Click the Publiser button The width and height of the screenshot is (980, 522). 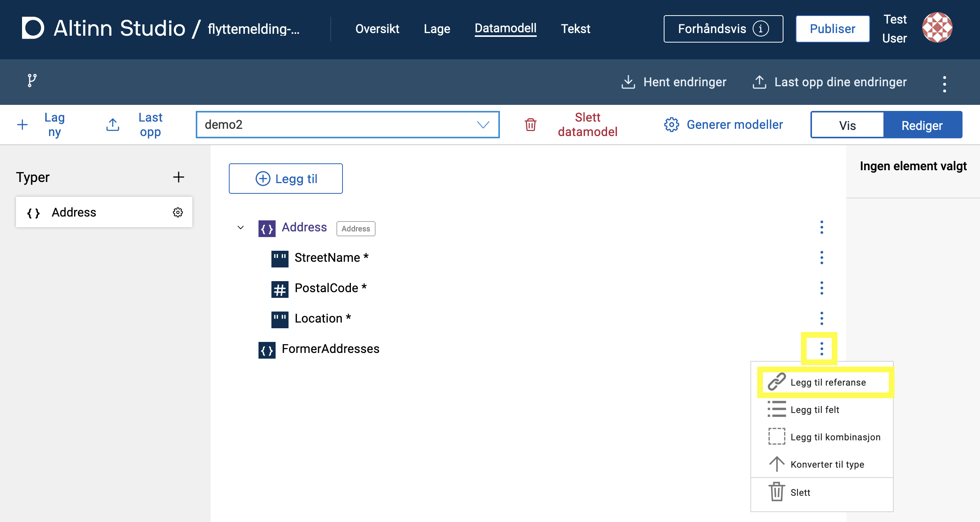tap(832, 29)
